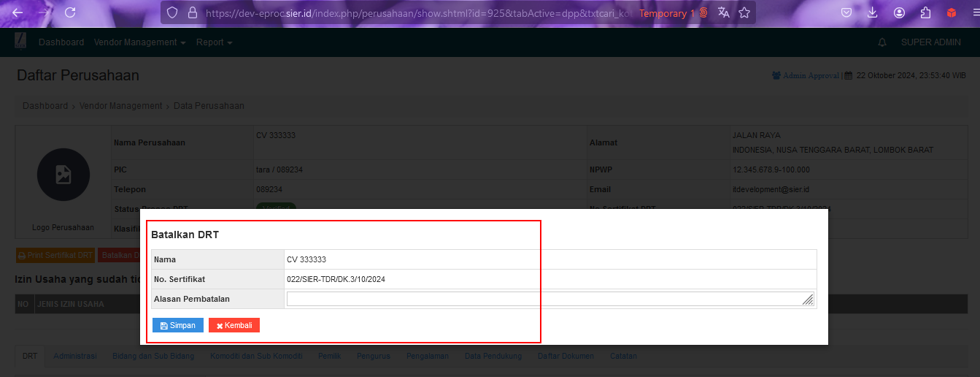Click the JENIS IZIN USAHA column header
This screenshot has height=377, width=980.
(71, 304)
